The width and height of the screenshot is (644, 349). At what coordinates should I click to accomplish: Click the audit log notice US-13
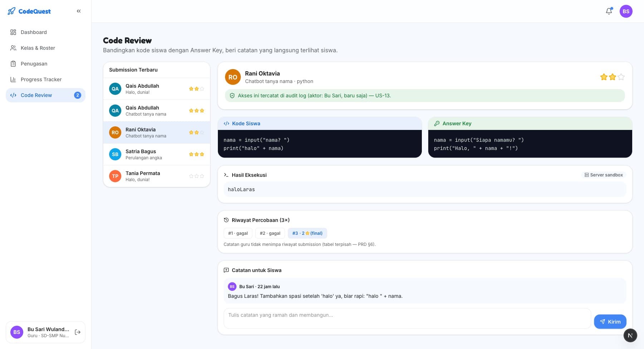pyautogui.click(x=425, y=96)
